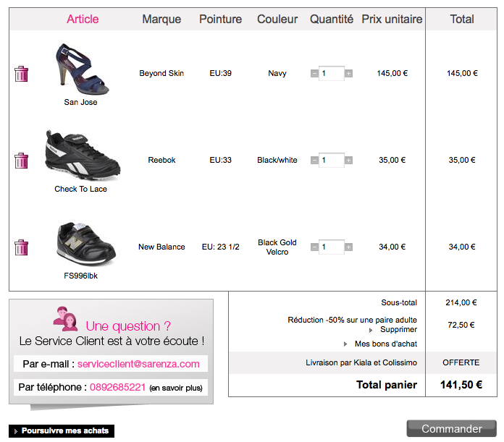Click the Une question ? heading
Image resolution: width=504 pixels, height=442 pixels.
coord(128,326)
